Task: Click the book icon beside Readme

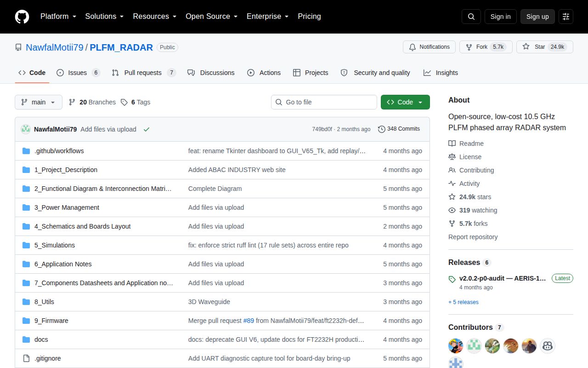Action: pos(452,144)
